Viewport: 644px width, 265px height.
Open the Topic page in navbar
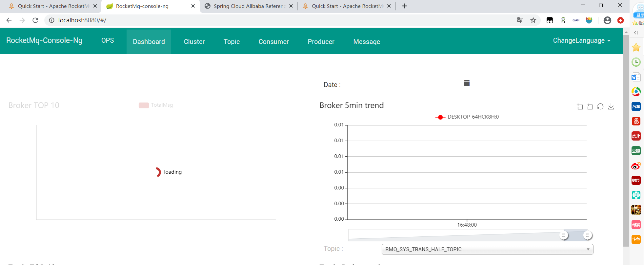(231, 42)
